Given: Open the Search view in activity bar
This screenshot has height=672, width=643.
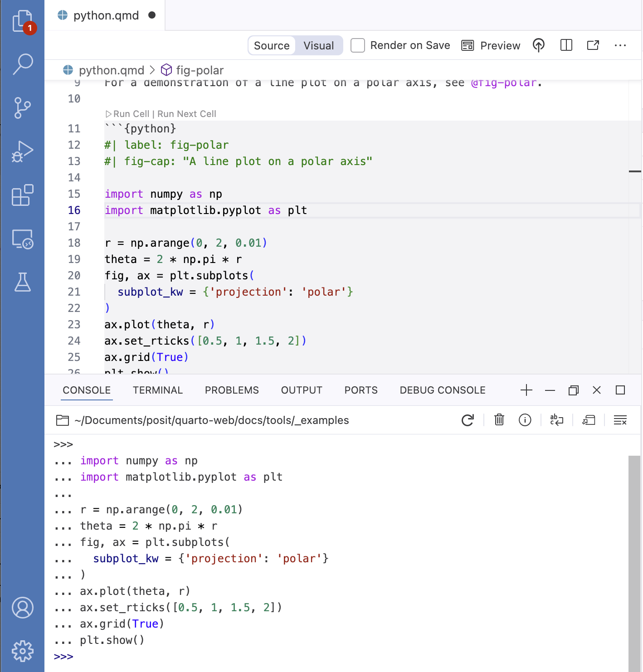Looking at the screenshot, I should (23, 64).
